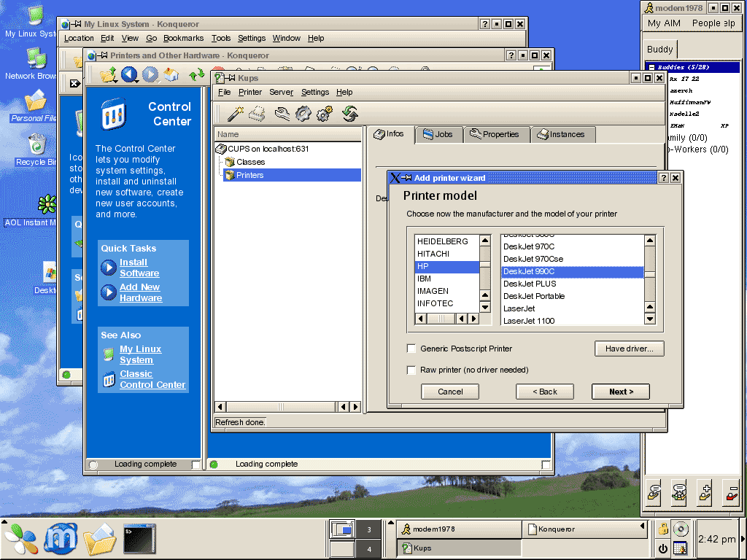Image resolution: width=747 pixels, height=560 pixels.
Task: Open the My AIM menu
Action: coord(664,23)
